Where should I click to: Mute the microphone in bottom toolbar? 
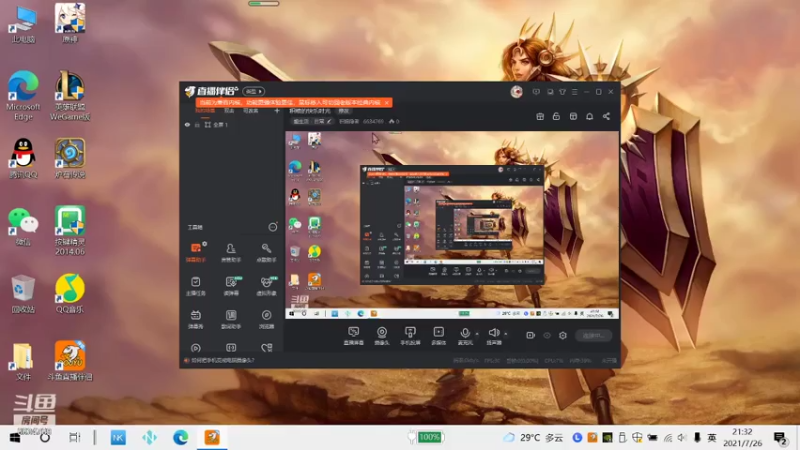click(465, 332)
